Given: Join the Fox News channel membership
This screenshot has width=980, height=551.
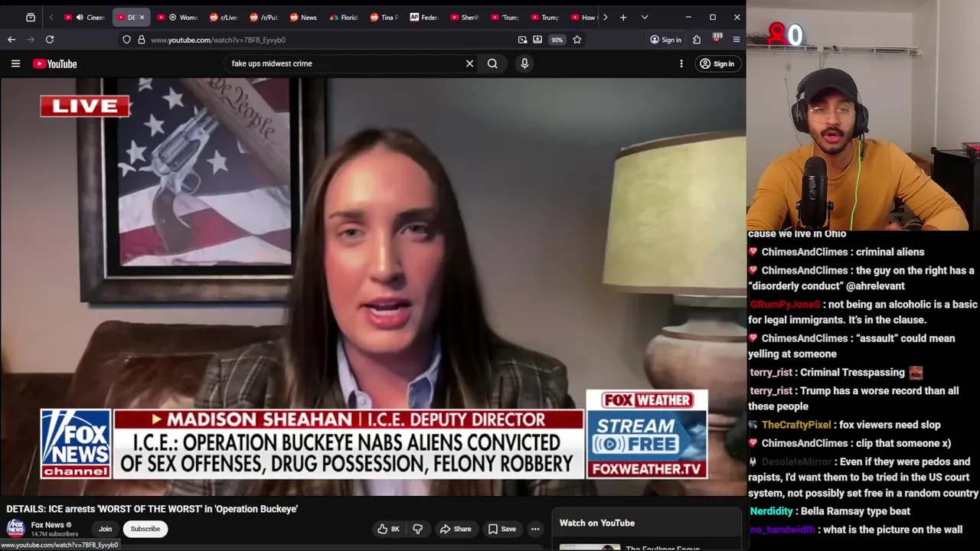Looking at the screenshot, I should pyautogui.click(x=105, y=529).
